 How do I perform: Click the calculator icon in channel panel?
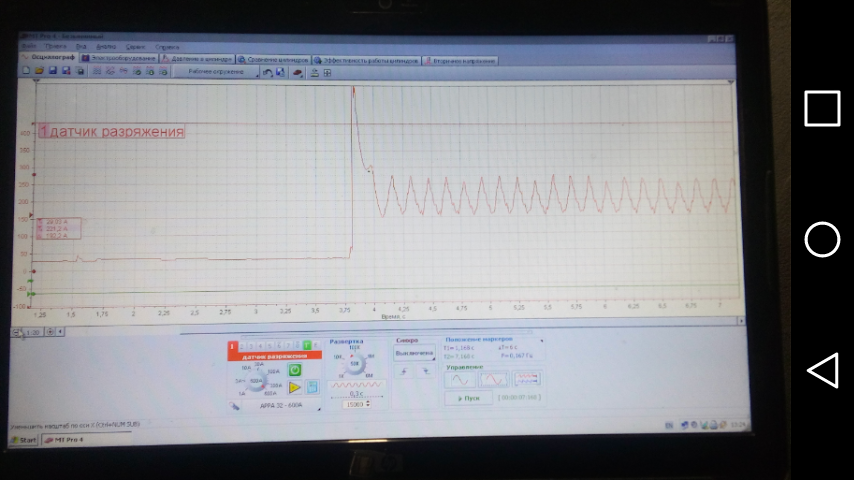[312, 387]
